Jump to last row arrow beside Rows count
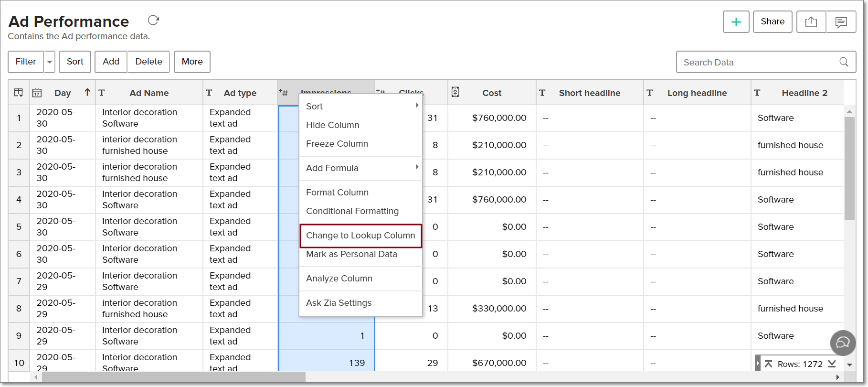 tap(832, 364)
